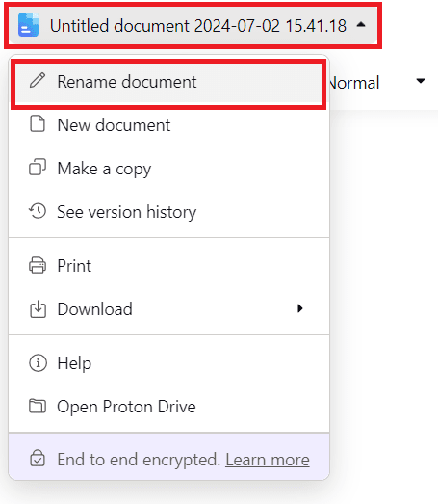Choose Make a copy
Viewport: 438px width, 504px height.
[168, 168]
